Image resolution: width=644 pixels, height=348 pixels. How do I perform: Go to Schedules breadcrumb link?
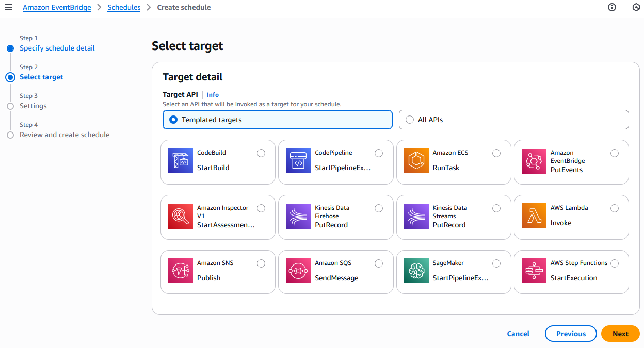pyautogui.click(x=124, y=7)
